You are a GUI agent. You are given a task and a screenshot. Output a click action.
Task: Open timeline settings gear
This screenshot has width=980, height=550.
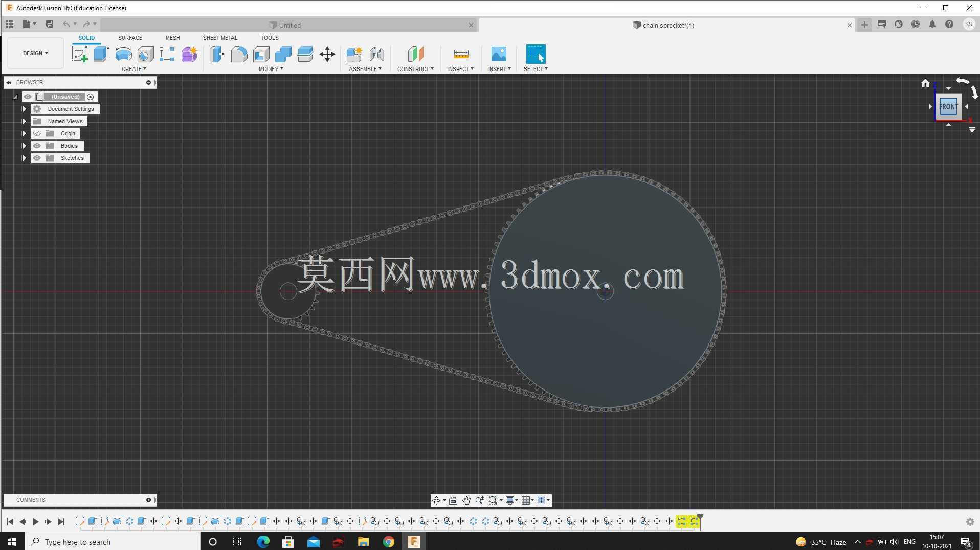tap(970, 522)
